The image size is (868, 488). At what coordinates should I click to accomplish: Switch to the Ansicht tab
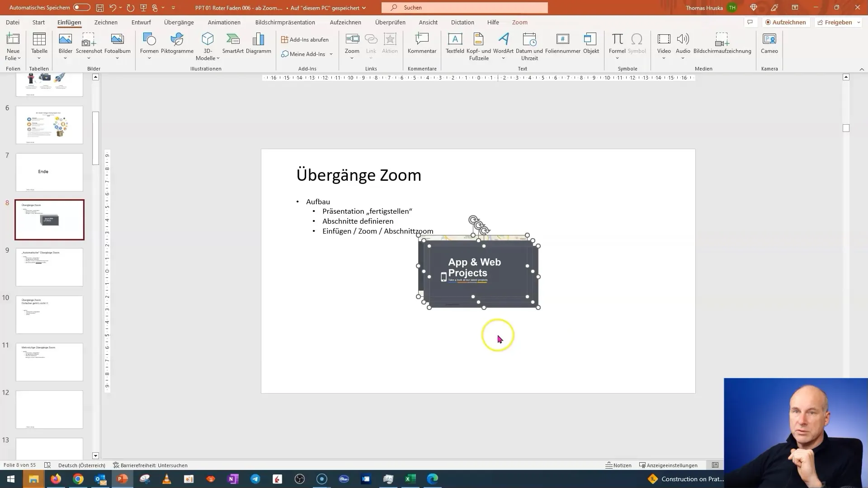[428, 22]
